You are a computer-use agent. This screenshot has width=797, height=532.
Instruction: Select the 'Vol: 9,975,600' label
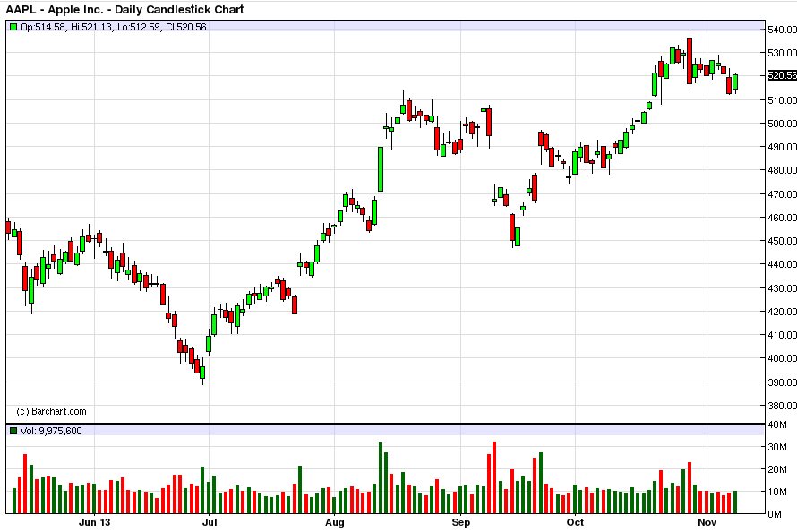(x=51, y=431)
